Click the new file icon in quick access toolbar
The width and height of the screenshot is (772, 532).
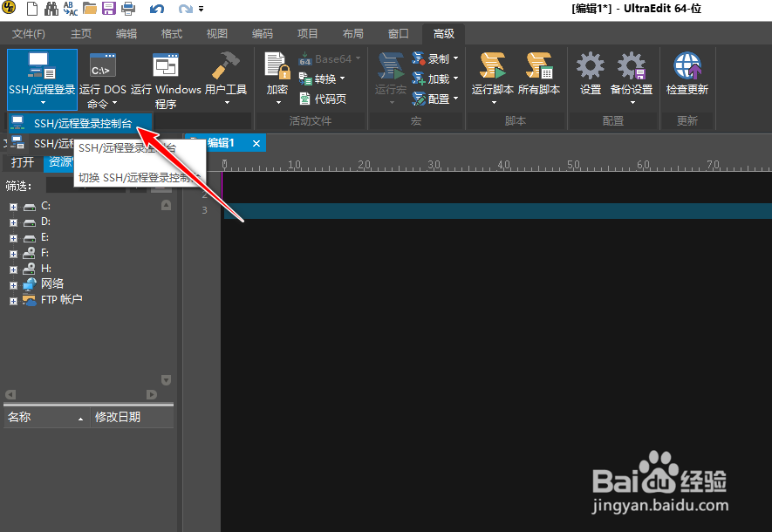point(32,9)
